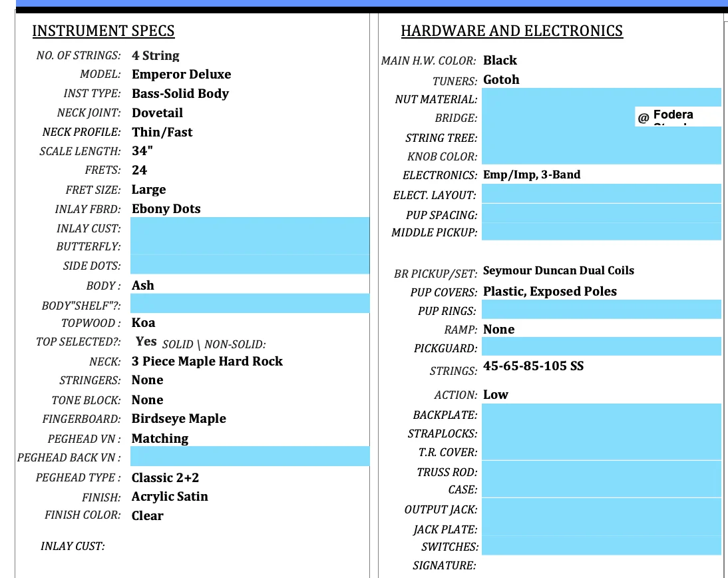Click the TONE BLOCK value 'None'
Screen dimensions: 728x578
(x=147, y=400)
